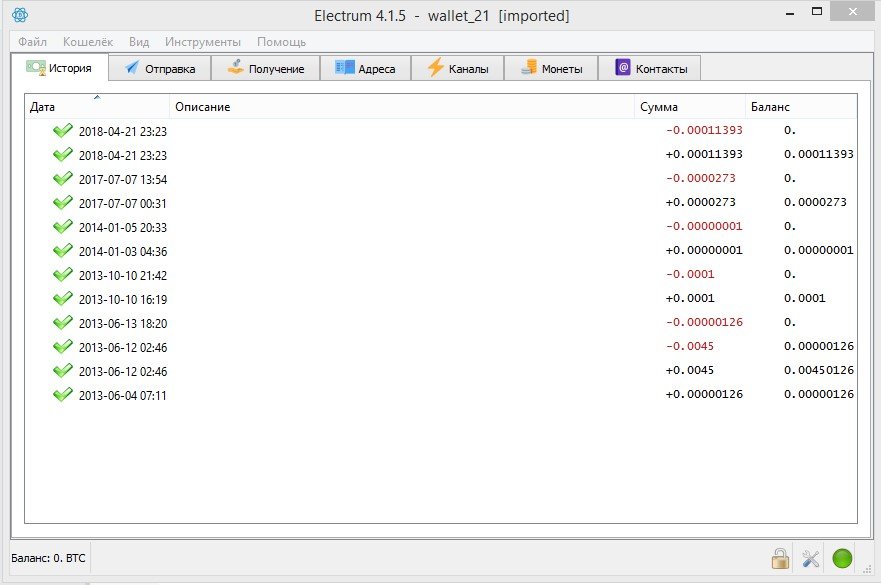Image resolution: width=881 pixels, height=585 pixels.
Task: Click the 0.00450126 balance value
Action: click(x=819, y=370)
